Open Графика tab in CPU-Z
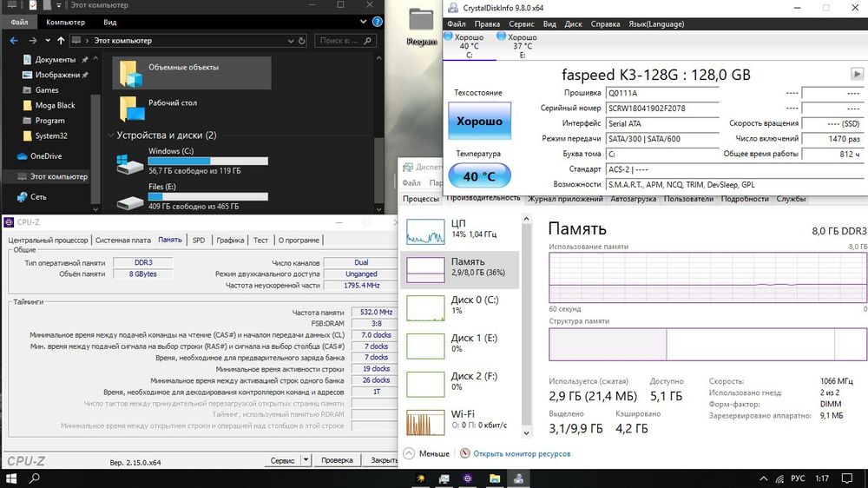Image resolution: width=868 pixels, height=488 pixels. coord(230,240)
